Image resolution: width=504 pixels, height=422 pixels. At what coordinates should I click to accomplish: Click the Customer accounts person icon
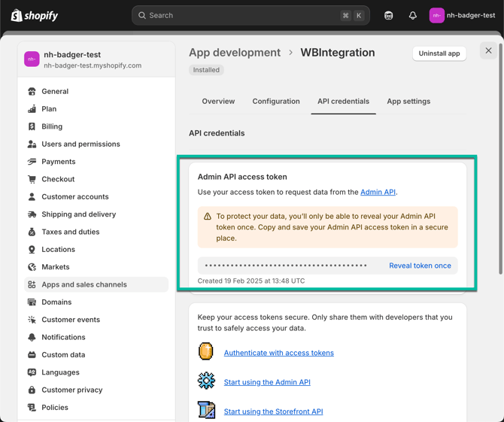click(32, 196)
